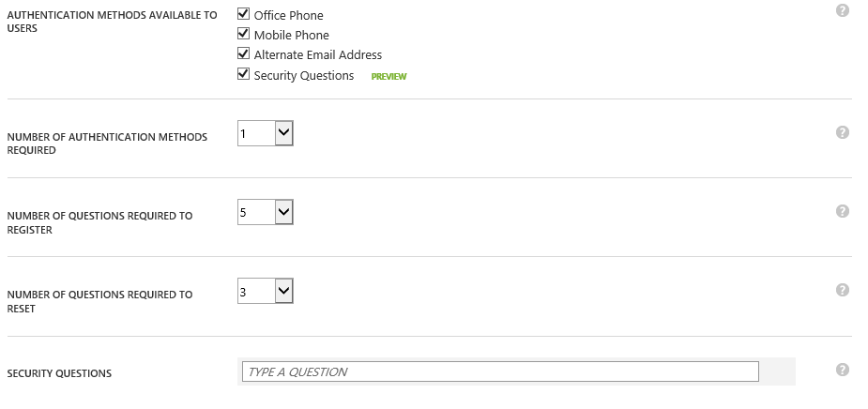Click the green PREVIEW tag
868x409 pixels.
[x=388, y=77]
